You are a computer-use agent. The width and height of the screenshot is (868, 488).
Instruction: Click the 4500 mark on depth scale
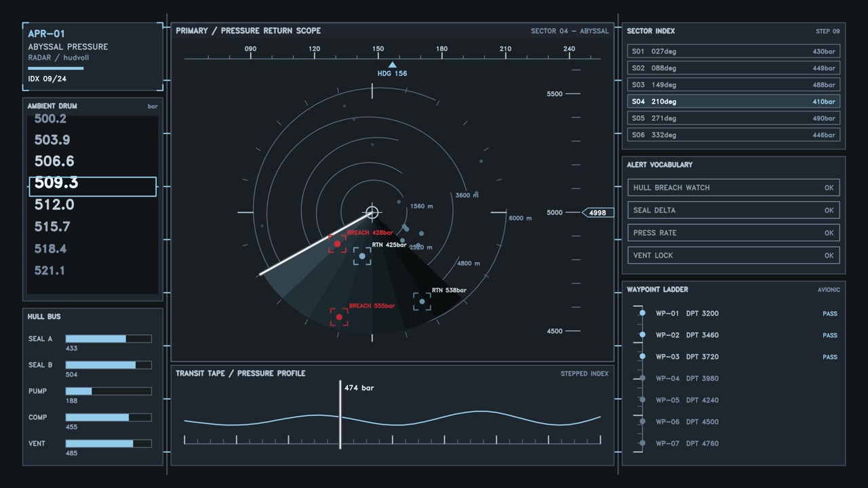pos(555,331)
